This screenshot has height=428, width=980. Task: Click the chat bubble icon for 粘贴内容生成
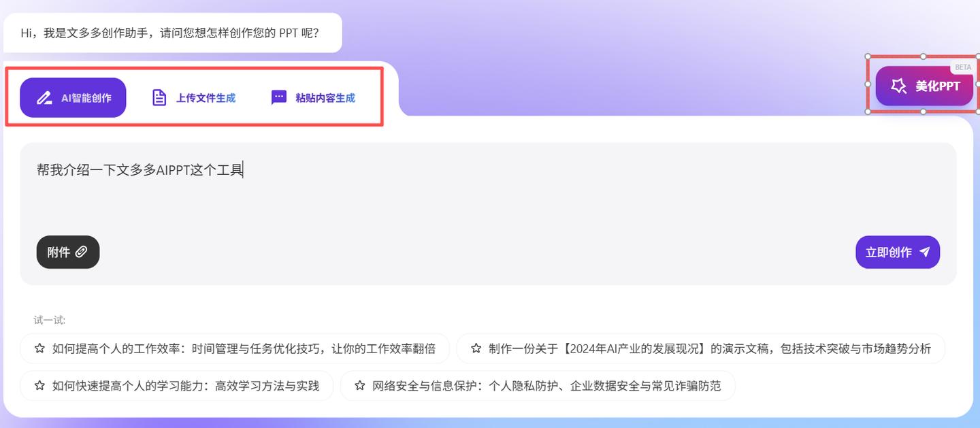coord(279,98)
